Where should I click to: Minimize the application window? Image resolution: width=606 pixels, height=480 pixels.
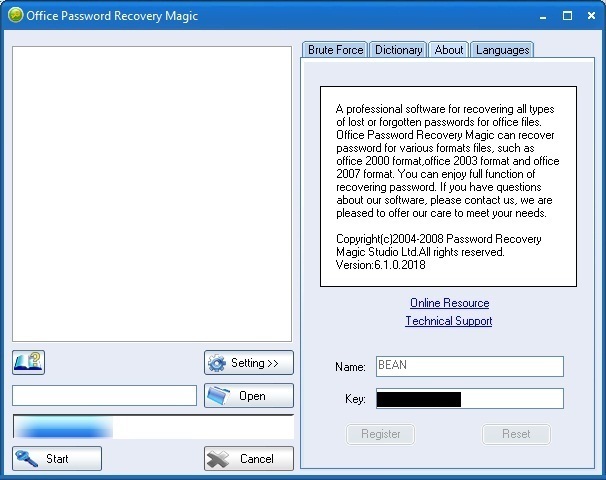click(543, 16)
